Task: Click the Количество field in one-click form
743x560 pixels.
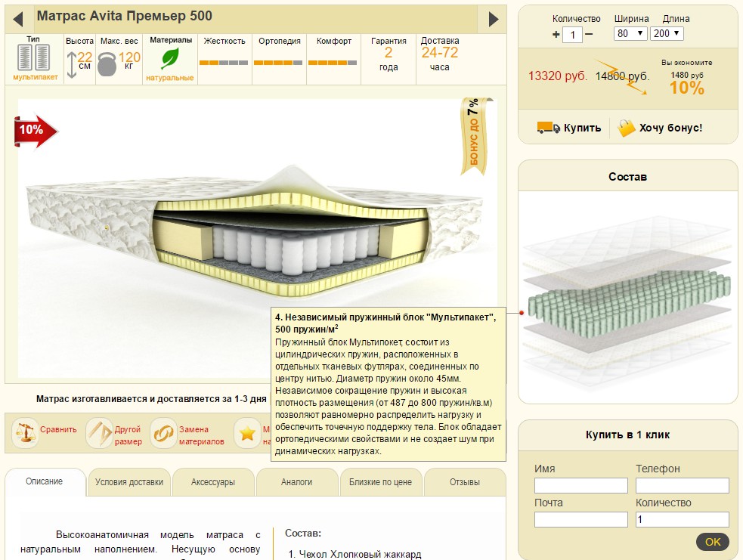Action: coord(682,519)
